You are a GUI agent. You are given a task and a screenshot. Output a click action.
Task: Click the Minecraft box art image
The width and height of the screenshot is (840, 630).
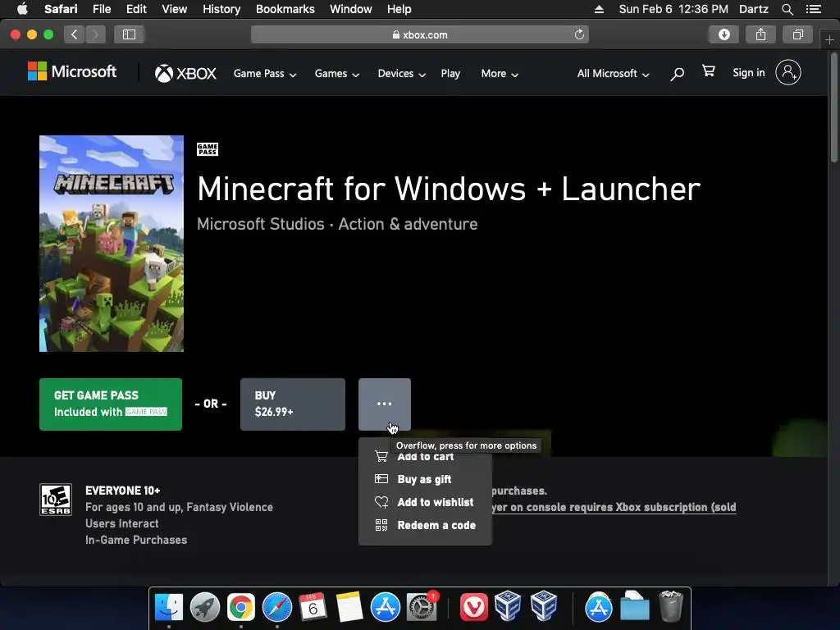[112, 244]
